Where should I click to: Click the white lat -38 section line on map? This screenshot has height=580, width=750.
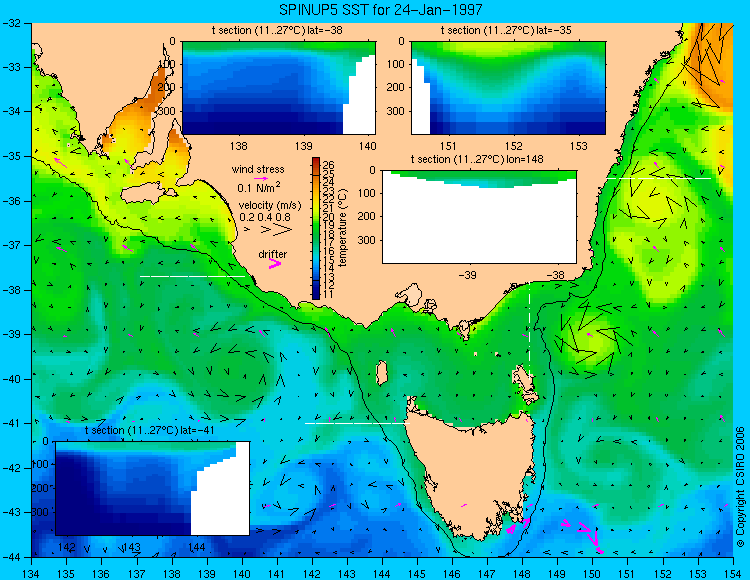pyautogui.click(x=192, y=276)
